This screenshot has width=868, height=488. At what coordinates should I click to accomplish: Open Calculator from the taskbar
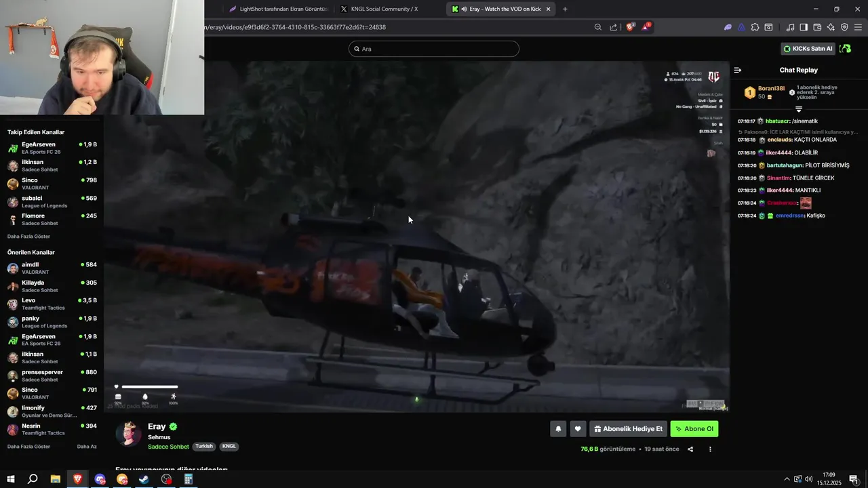pos(189,479)
